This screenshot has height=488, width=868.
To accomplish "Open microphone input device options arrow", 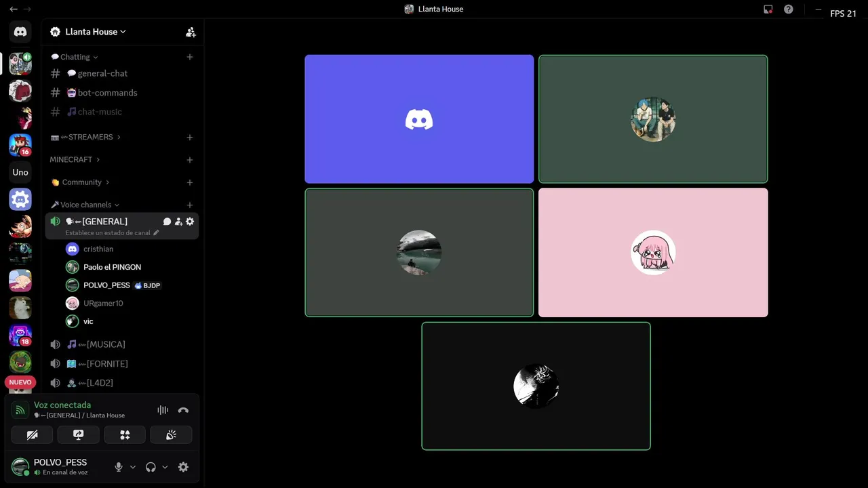I will tap(133, 467).
